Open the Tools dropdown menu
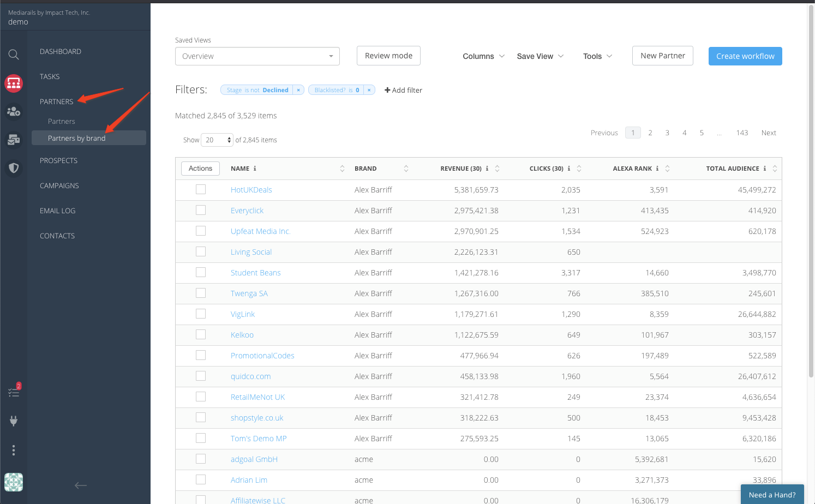The image size is (815, 504). pyautogui.click(x=597, y=56)
